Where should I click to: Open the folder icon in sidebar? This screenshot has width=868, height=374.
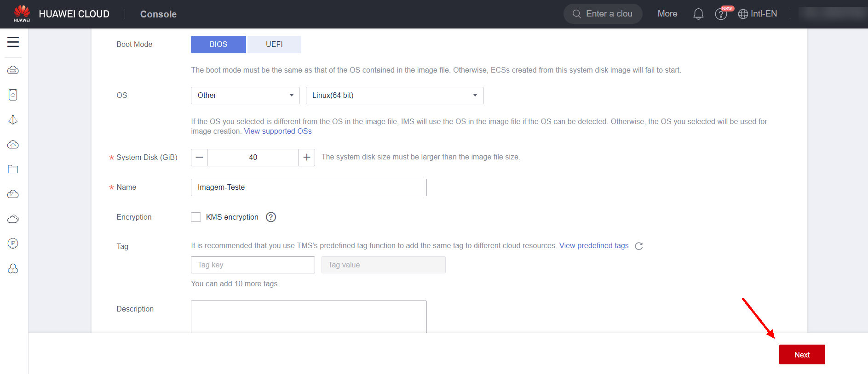coord(13,169)
